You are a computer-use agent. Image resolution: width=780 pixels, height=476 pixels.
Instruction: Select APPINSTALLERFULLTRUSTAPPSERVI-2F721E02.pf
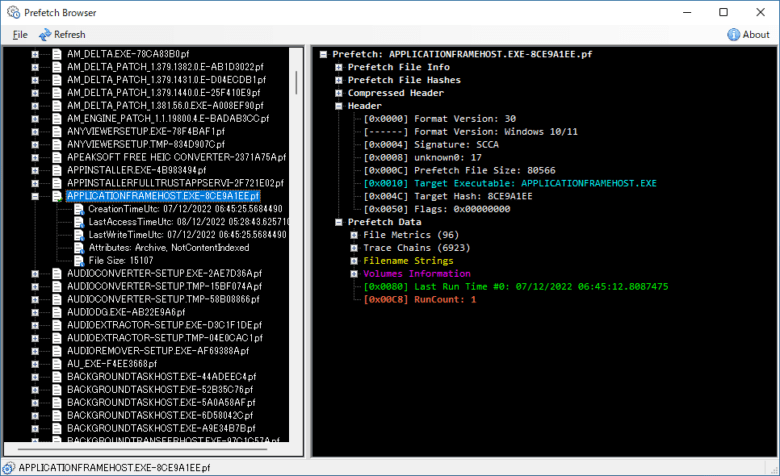(175, 183)
